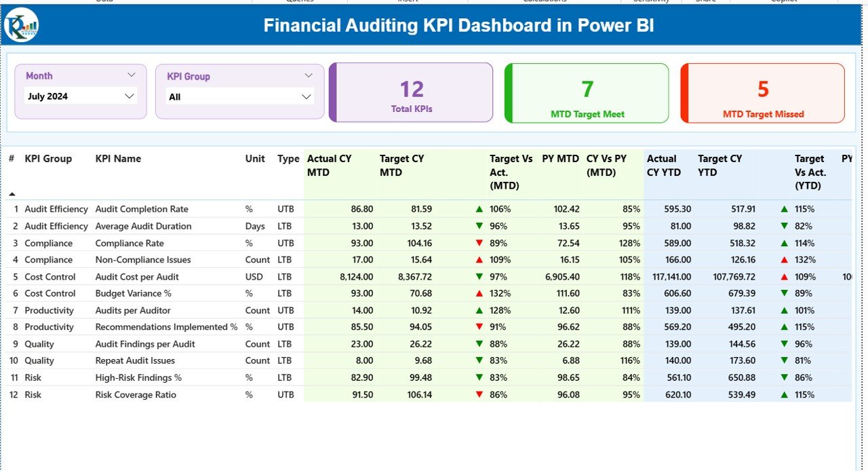Image resolution: width=868 pixels, height=471 pixels.
Task: Click Budget Variance % red MTD up arrow
Action: [479, 293]
